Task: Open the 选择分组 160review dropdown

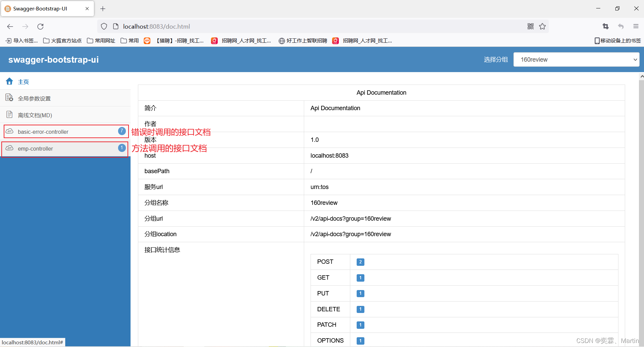Action: (576, 60)
